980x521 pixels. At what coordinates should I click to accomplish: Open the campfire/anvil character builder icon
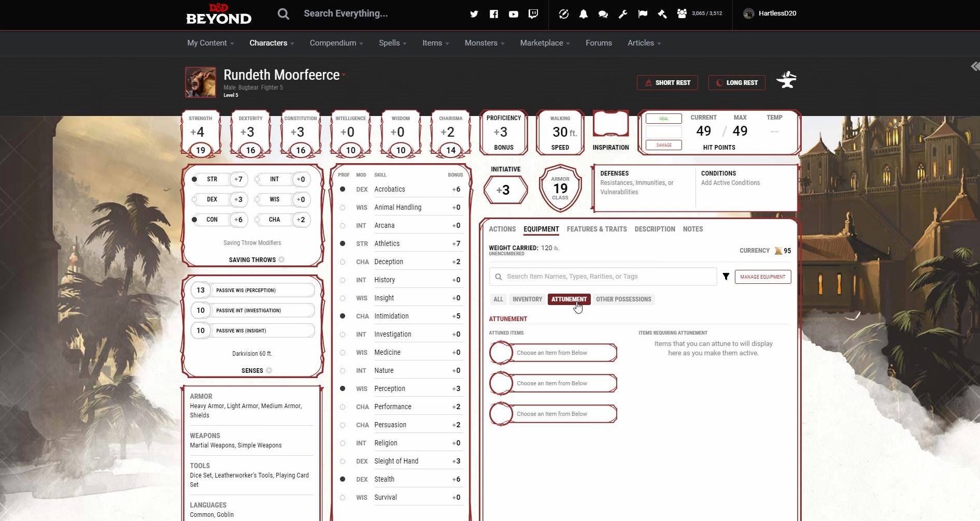[x=786, y=80]
